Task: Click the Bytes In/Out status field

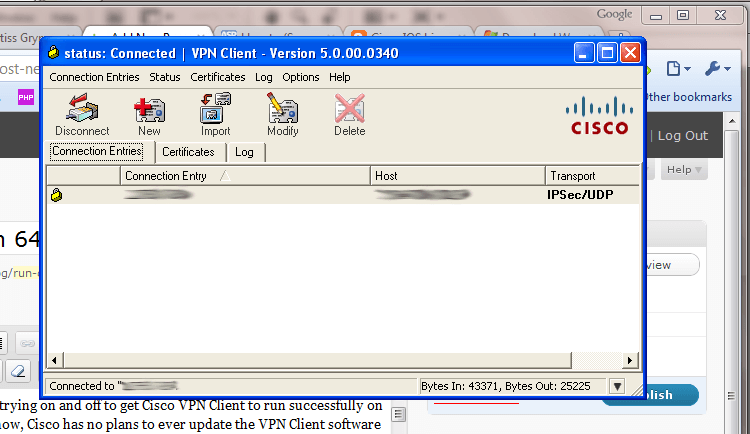Action: pos(514,386)
